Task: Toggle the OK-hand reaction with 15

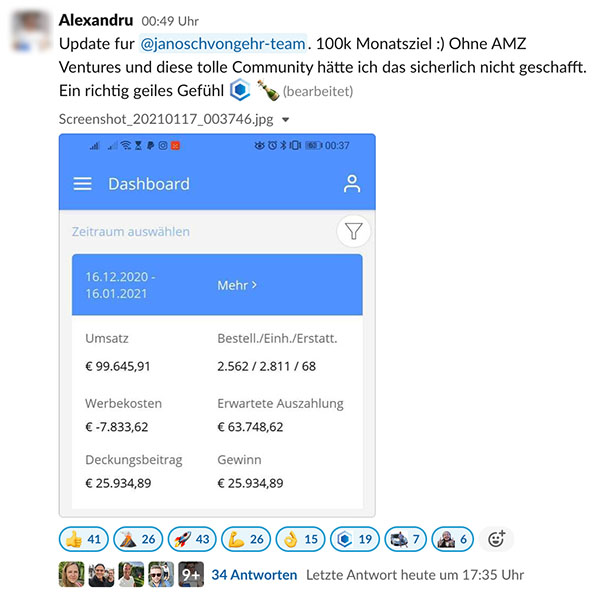Action: (301, 539)
